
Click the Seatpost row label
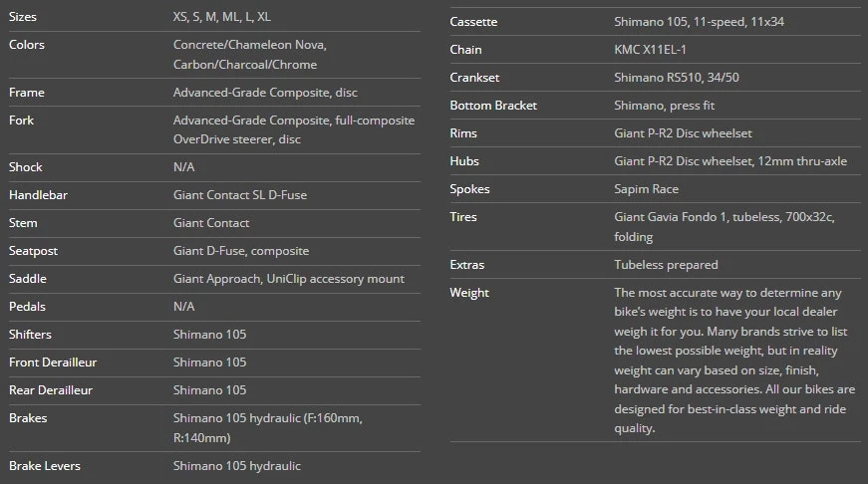coord(33,251)
